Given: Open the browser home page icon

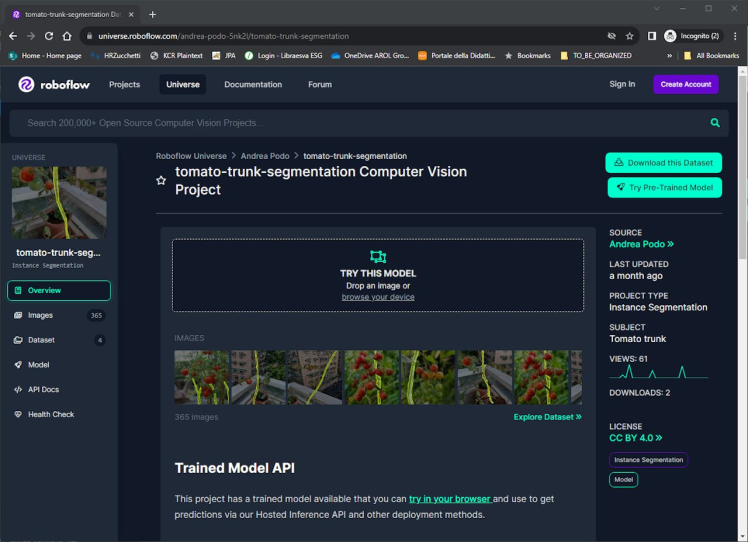Looking at the screenshot, I should [x=67, y=35].
